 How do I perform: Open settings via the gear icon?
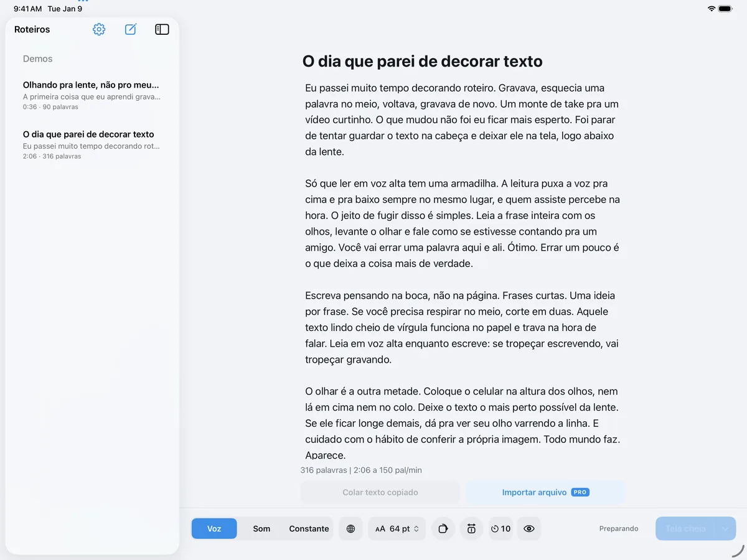coord(99,29)
